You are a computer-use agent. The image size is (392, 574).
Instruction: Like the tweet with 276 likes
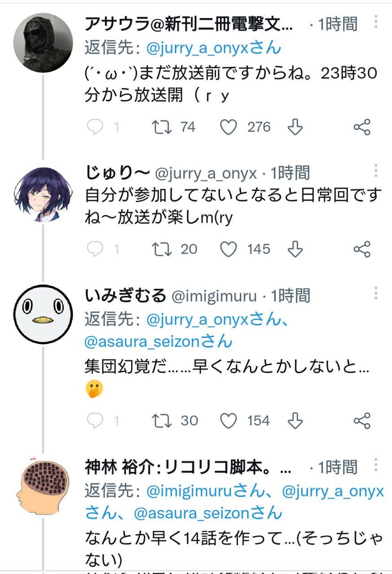228,127
